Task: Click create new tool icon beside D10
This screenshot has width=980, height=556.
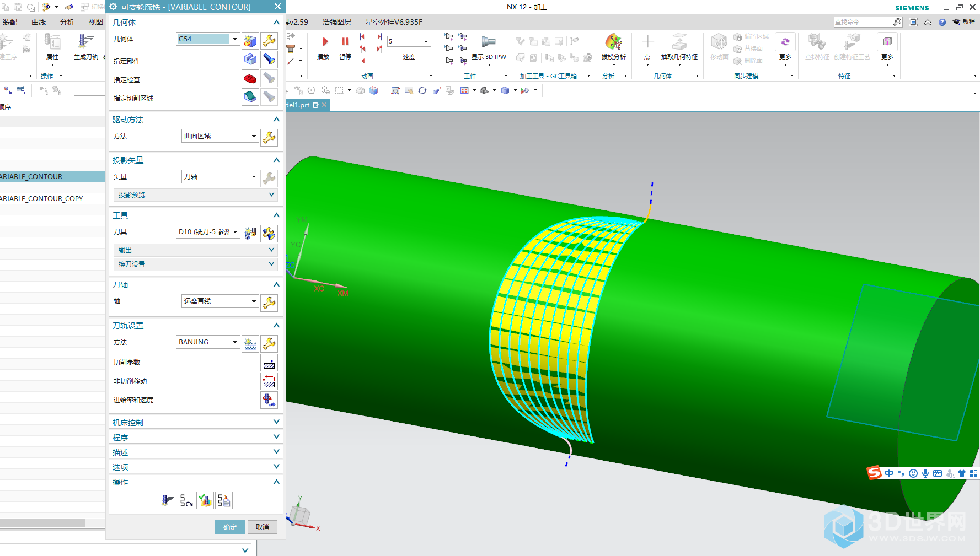Action: (x=250, y=233)
